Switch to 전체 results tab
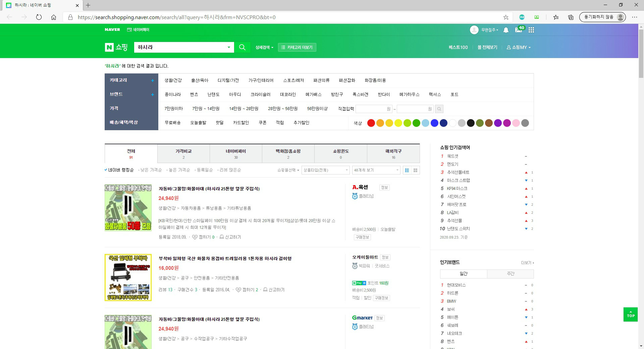 131,154
